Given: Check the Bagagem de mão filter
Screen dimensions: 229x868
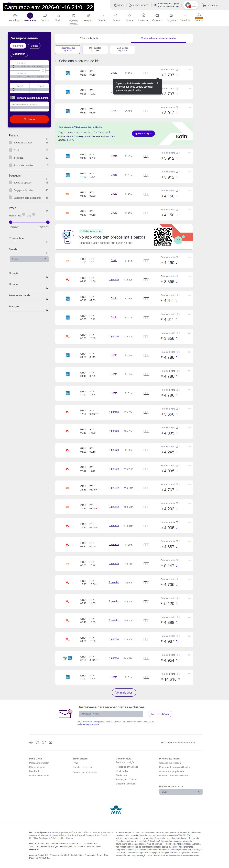Looking at the screenshot, I should tap(11, 190).
